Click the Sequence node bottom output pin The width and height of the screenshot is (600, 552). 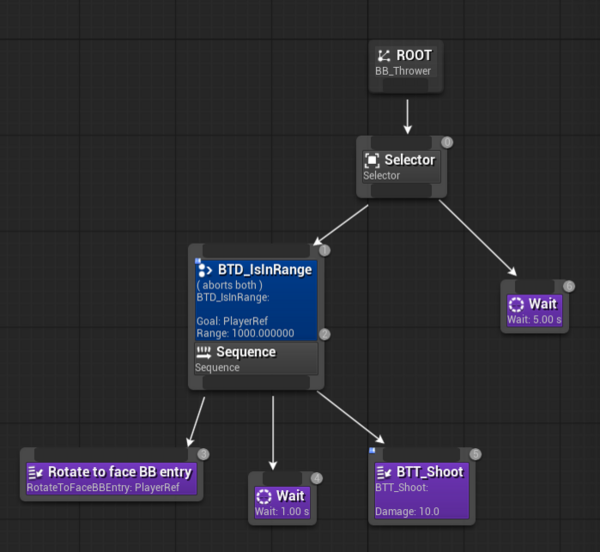[256, 382]
